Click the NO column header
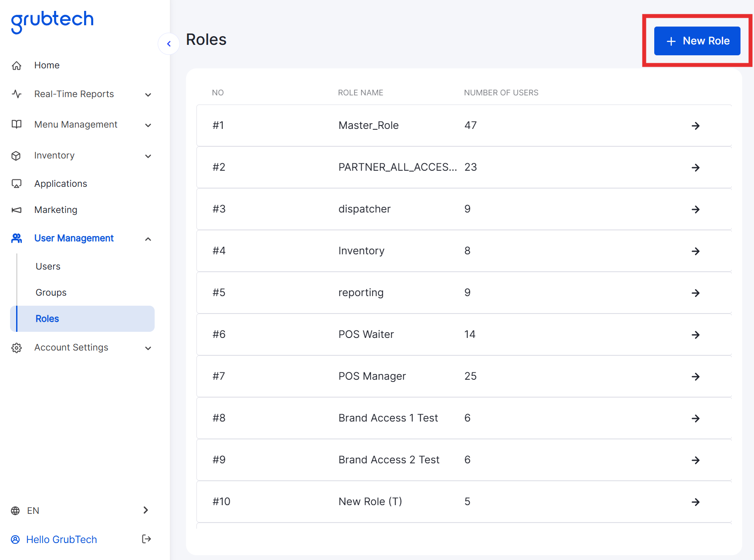The width and height of the screenshot is (754, 560). (x=218, y=93)
